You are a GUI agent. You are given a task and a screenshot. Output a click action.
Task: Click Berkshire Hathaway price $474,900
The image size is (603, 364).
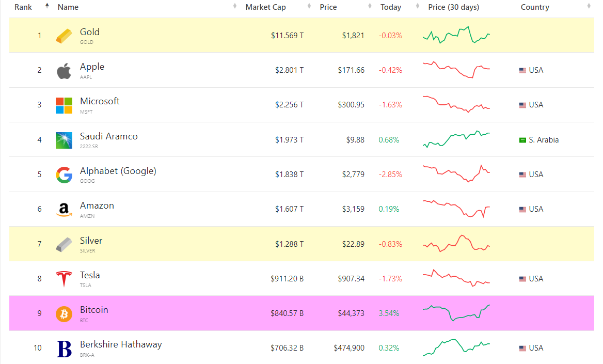[x=349, y=348]
